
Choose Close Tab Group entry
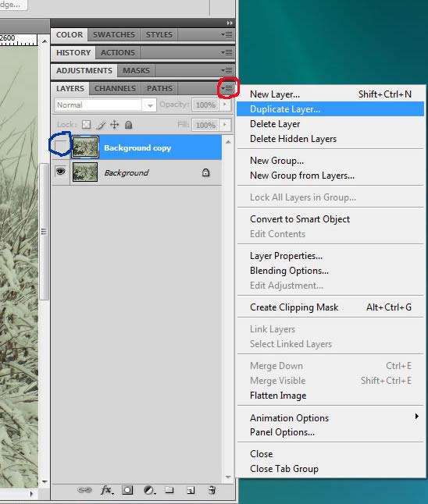tap(330, 468)
